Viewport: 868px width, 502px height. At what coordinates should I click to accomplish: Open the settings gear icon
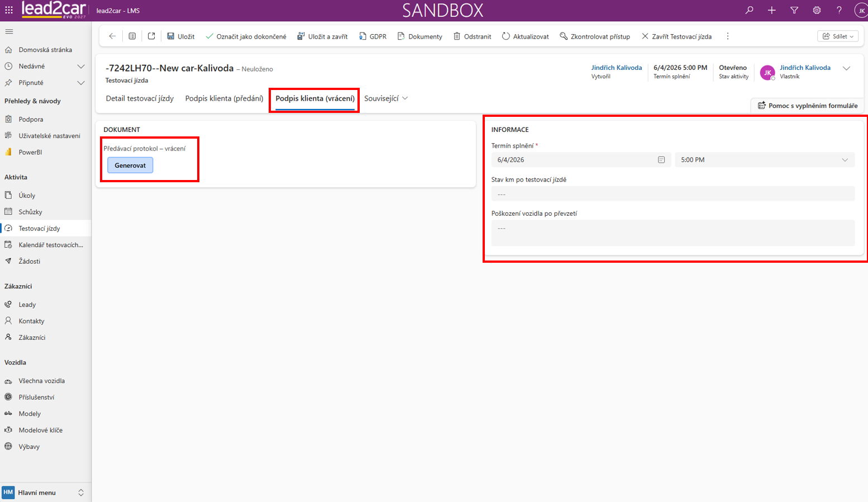817,10
